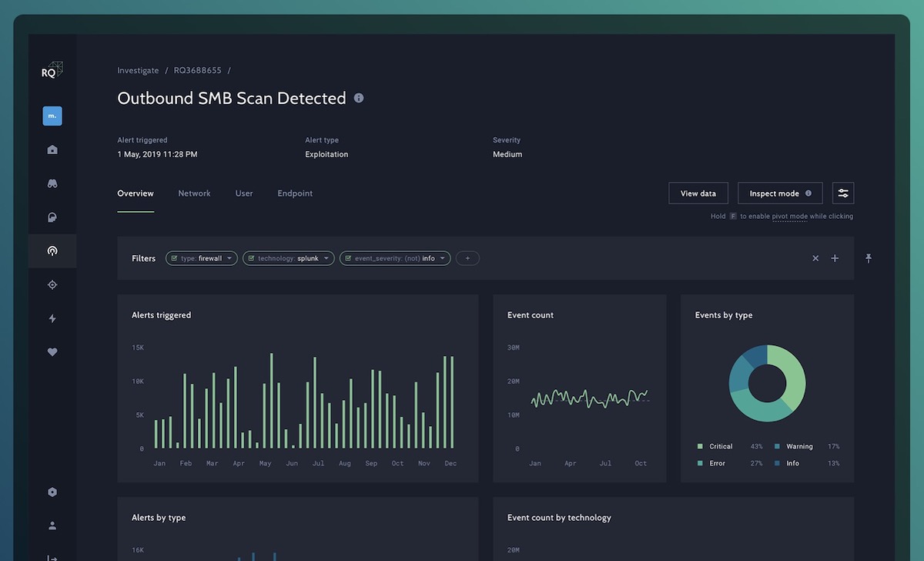The width and height of the screenshot is (924, 561).
Task: Click the Alerts by type panel title
Action: click(x=159, y=518)
